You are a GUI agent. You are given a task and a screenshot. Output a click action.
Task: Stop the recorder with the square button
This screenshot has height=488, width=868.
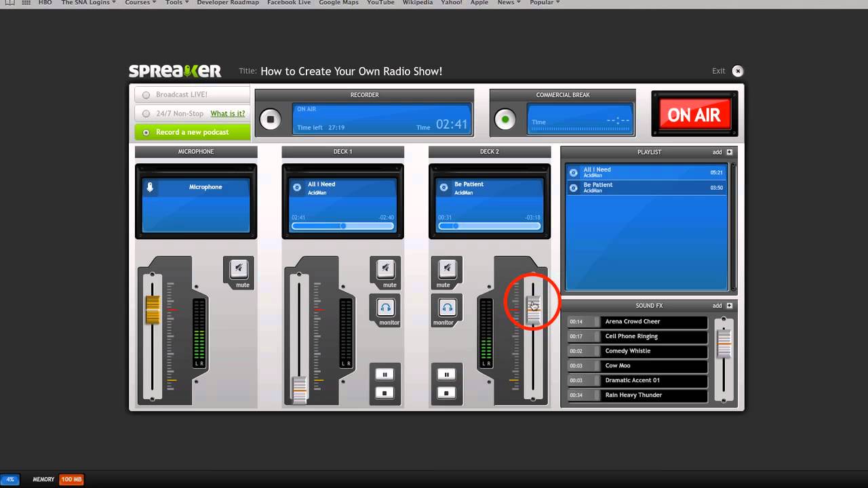coord(271,119)
